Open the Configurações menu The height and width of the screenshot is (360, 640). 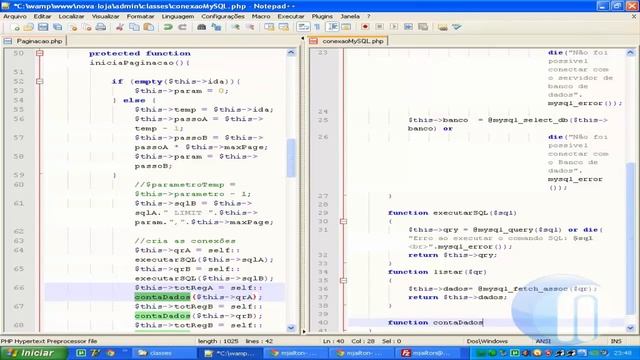point(223,16)
